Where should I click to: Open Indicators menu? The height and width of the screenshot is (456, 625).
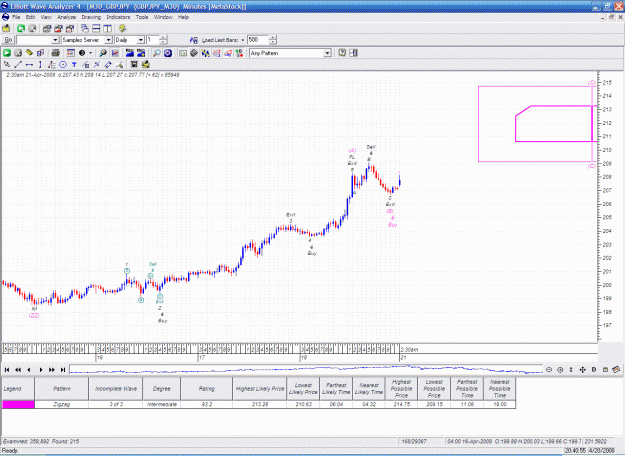[x=118, y=17]
